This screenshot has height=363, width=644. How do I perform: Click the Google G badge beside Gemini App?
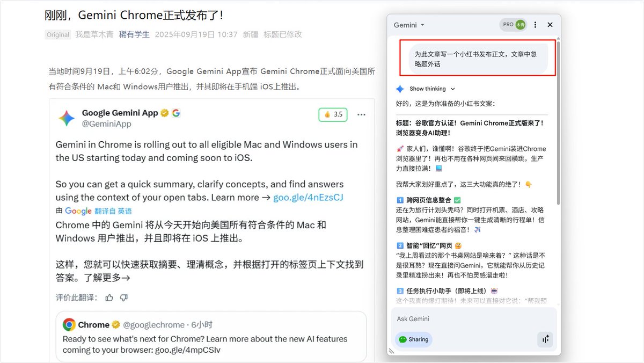(176, 113)
